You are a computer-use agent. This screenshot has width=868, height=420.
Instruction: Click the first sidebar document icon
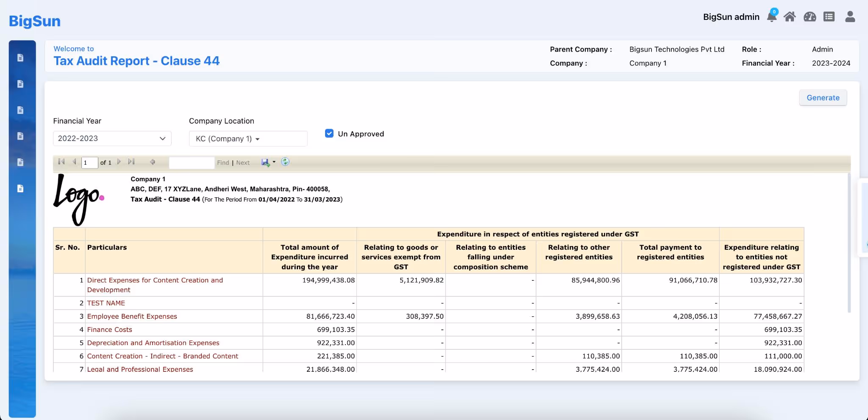(x=20, y=58)
